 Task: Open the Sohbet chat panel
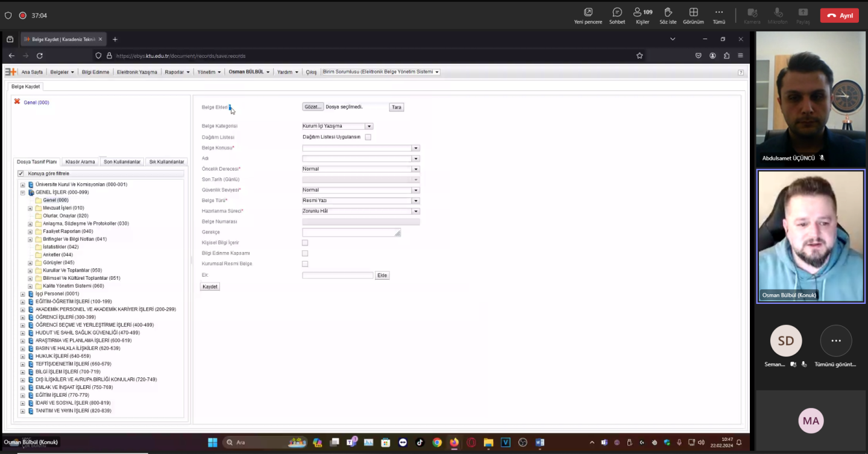click(x=617, y=16)
